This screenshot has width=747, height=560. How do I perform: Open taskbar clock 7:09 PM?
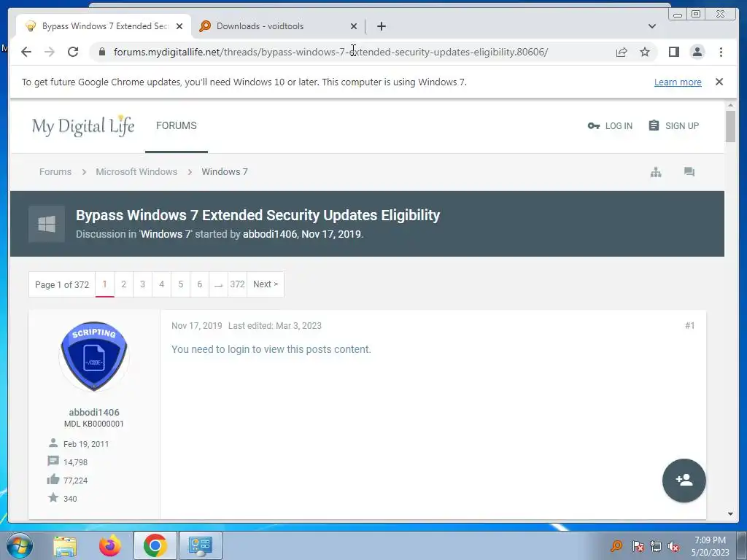[x=710, y=546]
